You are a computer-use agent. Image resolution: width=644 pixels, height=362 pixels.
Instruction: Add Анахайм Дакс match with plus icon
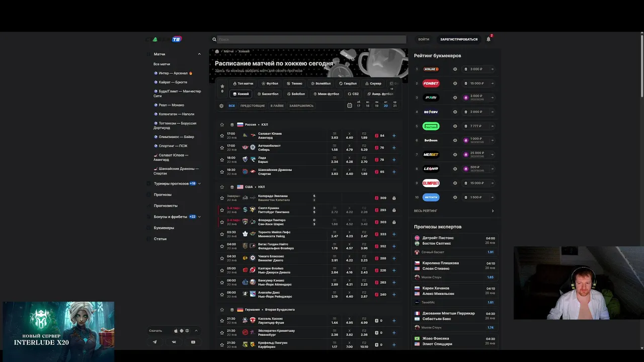pos(394,295)
